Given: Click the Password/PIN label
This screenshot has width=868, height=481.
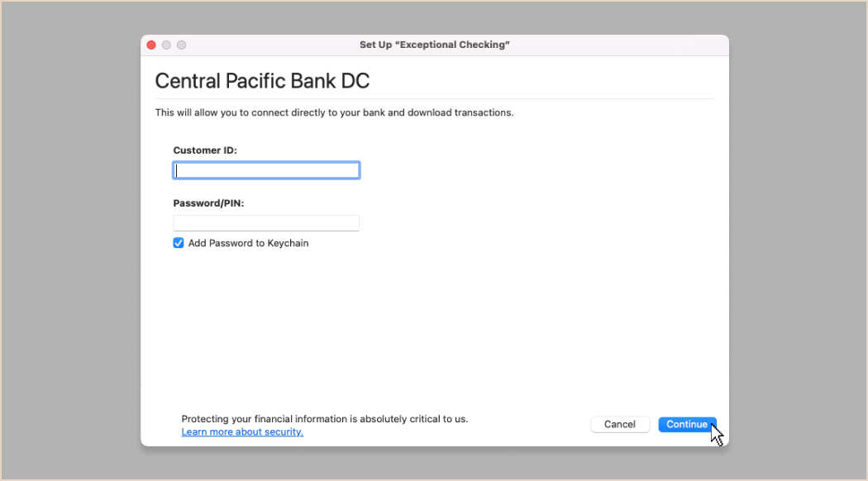Looking at the screenshot, I should click(208, 203).
